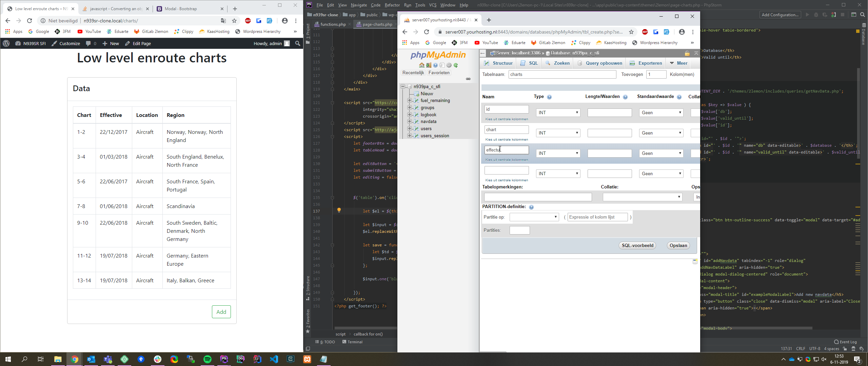The image size is (868, 366).
Task: Click the green reload navigation panel icon
Action: coord(456,65)
